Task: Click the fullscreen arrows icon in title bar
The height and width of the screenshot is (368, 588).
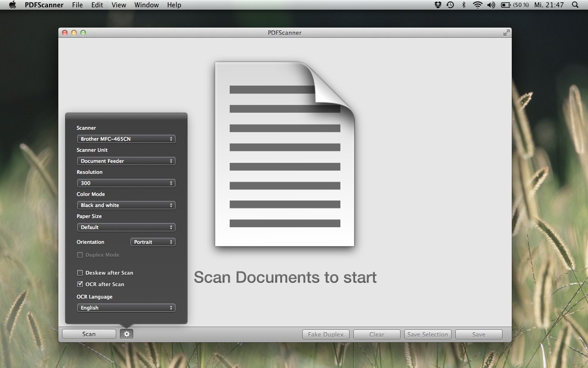Action: tap(506, 33)
